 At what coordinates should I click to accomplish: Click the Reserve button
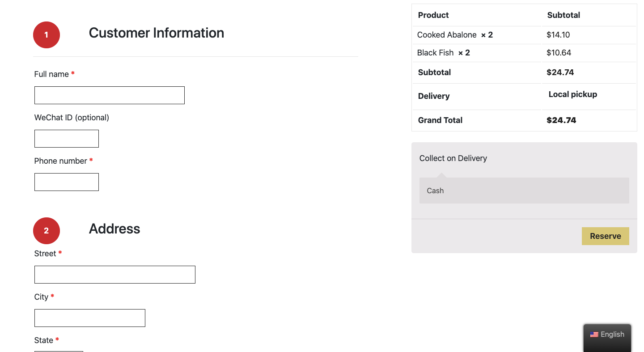[606, 236]
